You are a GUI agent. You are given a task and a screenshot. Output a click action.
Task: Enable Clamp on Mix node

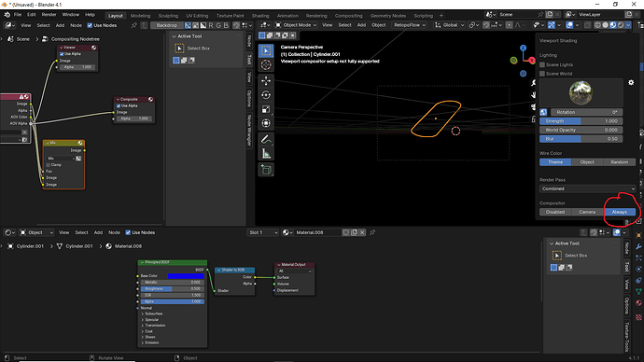(x=49, y=165)
